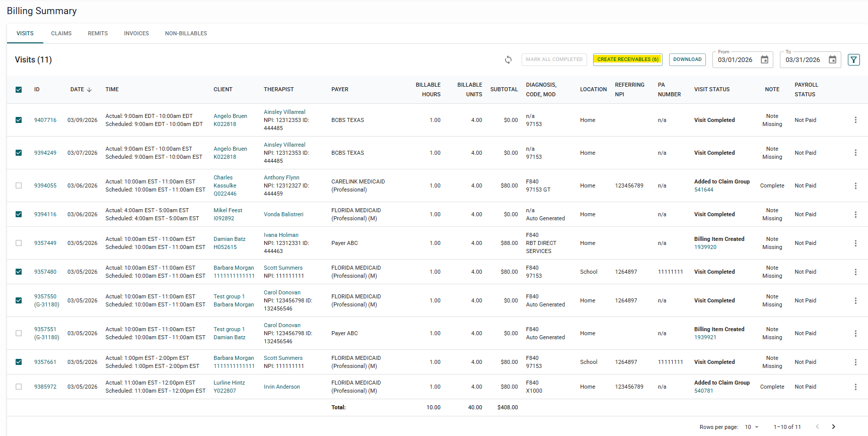Open the To date calendar picker
Image resolution: width=868 pixels, height=436 pixels.
pyautogui.click(x=832, y=60)
